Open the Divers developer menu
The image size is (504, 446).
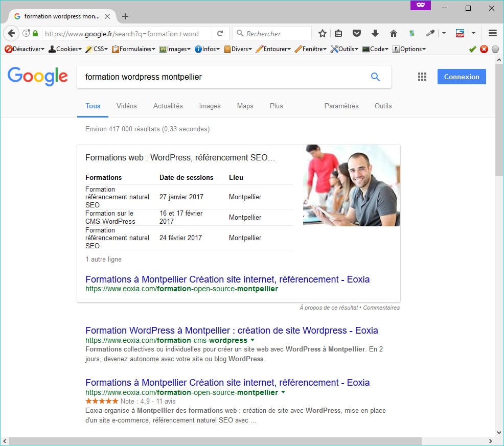tap(238, 49)
